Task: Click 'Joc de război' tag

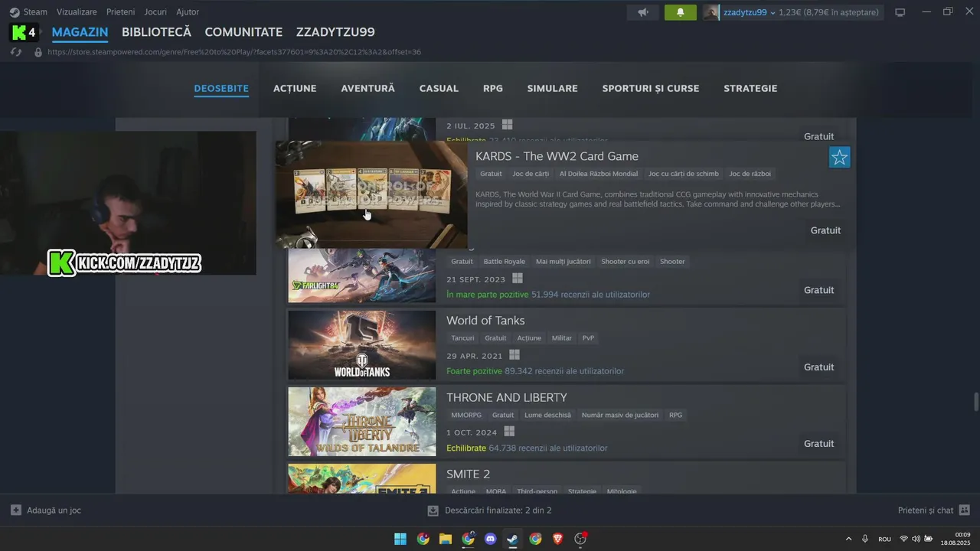Action: (750, 174)
